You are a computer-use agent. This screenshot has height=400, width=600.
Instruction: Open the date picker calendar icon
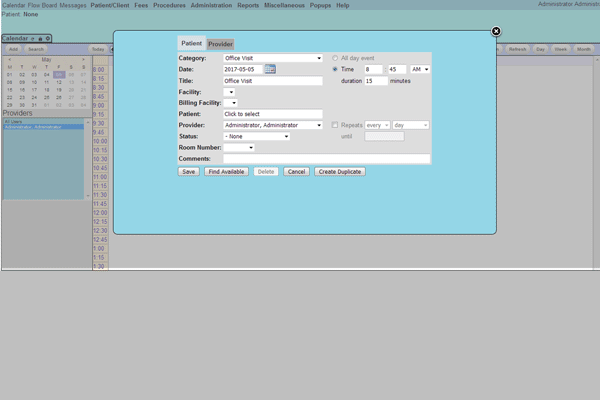(270, 69)
